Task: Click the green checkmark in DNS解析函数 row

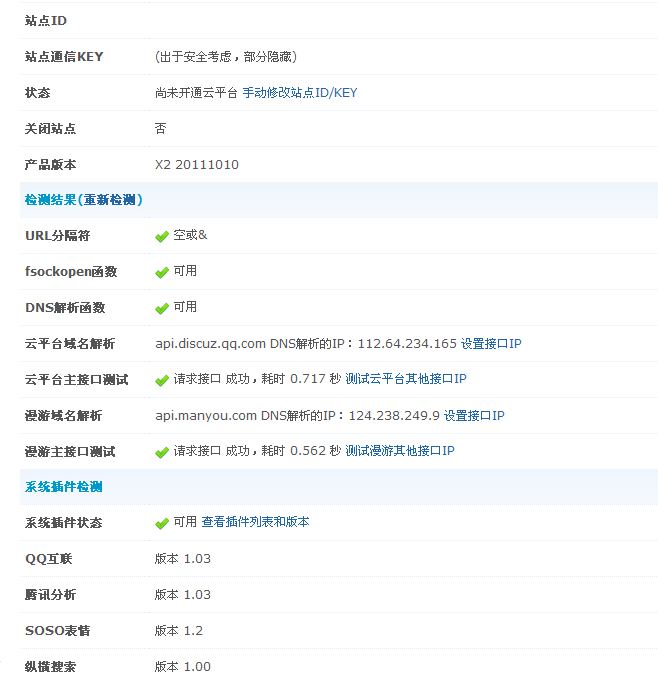Action: (162, 308)
